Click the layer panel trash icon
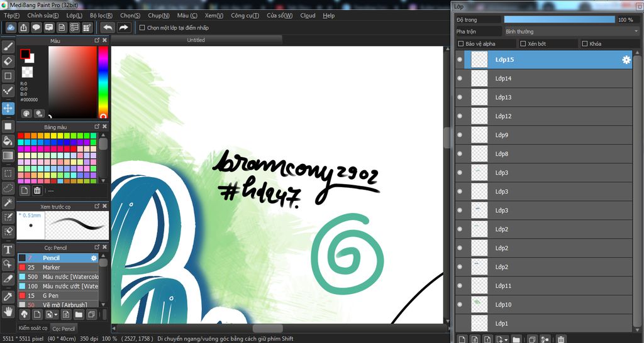This screenshot has height=343, width=644. click(561, 339)
